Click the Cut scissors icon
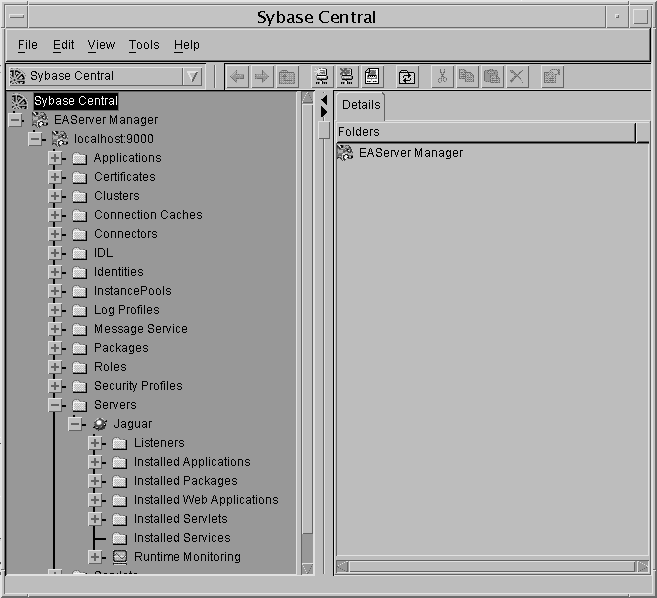Screen dimensions: 657x598 tap(442, 77)
